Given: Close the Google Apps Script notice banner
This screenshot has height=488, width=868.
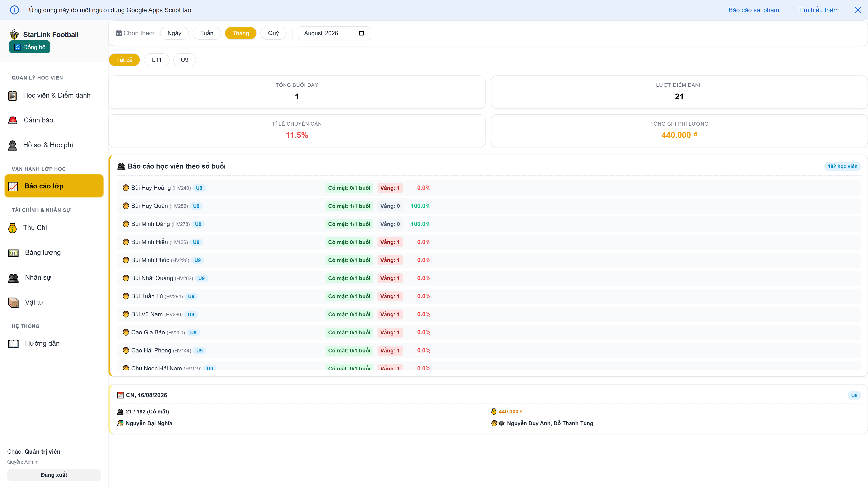Looking at the screenshot, I should tap(858, 10).
